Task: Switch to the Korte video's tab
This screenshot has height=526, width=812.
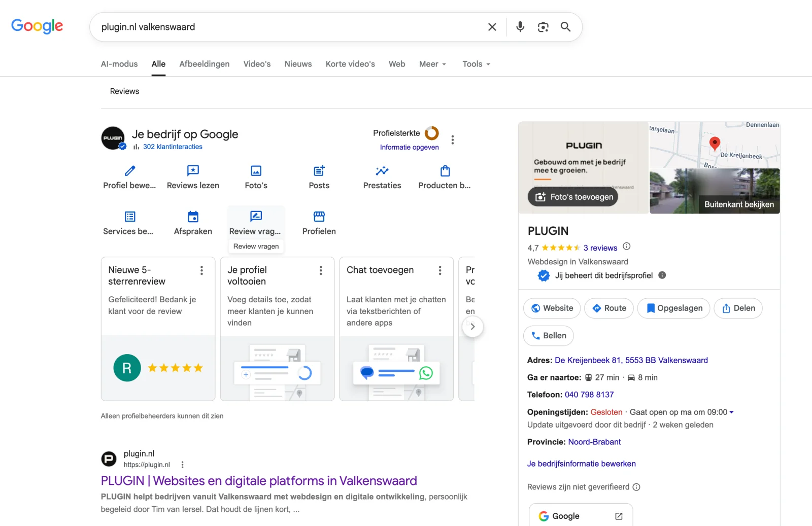Action: [350, 64]
